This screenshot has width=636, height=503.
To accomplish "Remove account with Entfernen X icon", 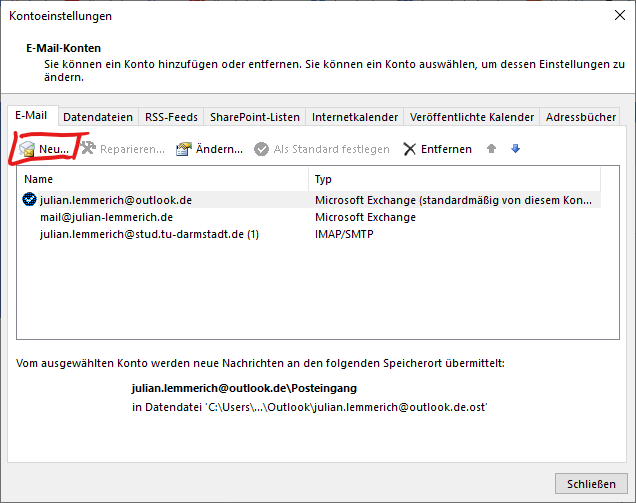I will 410,149.
